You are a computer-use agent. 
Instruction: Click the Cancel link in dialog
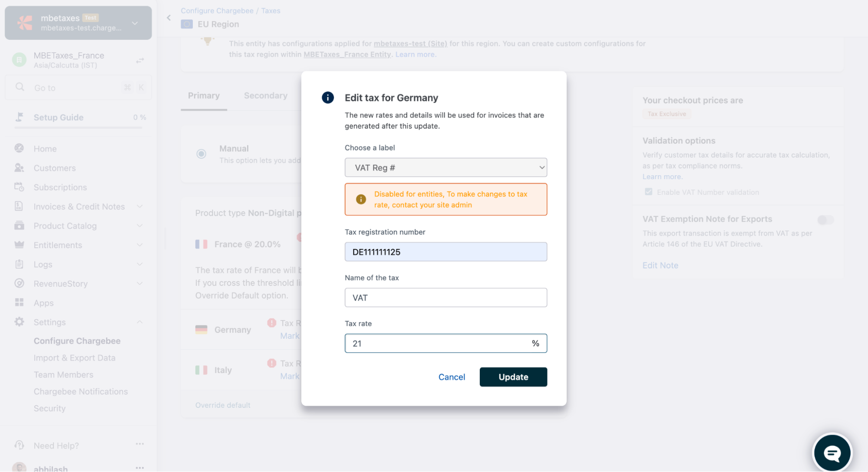(x=452, y=377)
